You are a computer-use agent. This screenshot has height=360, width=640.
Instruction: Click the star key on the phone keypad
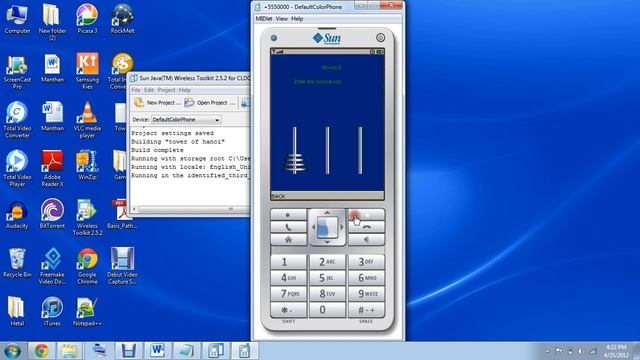click(288, 310)
